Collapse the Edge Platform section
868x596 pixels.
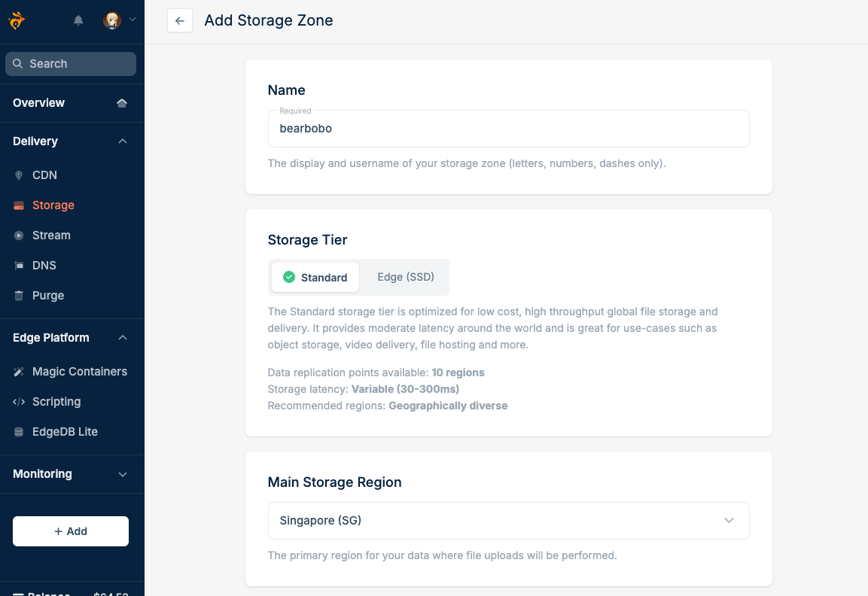click(x=123, y=338)
